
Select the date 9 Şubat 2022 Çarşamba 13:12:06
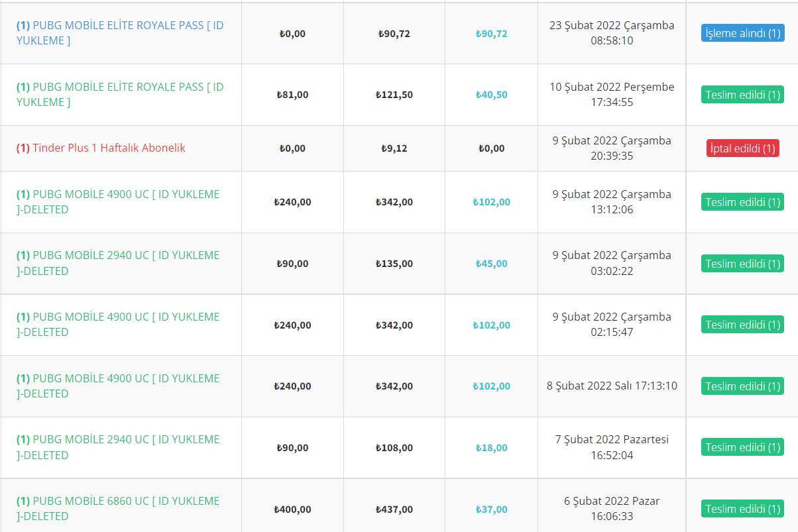click(x=612, y=202)
